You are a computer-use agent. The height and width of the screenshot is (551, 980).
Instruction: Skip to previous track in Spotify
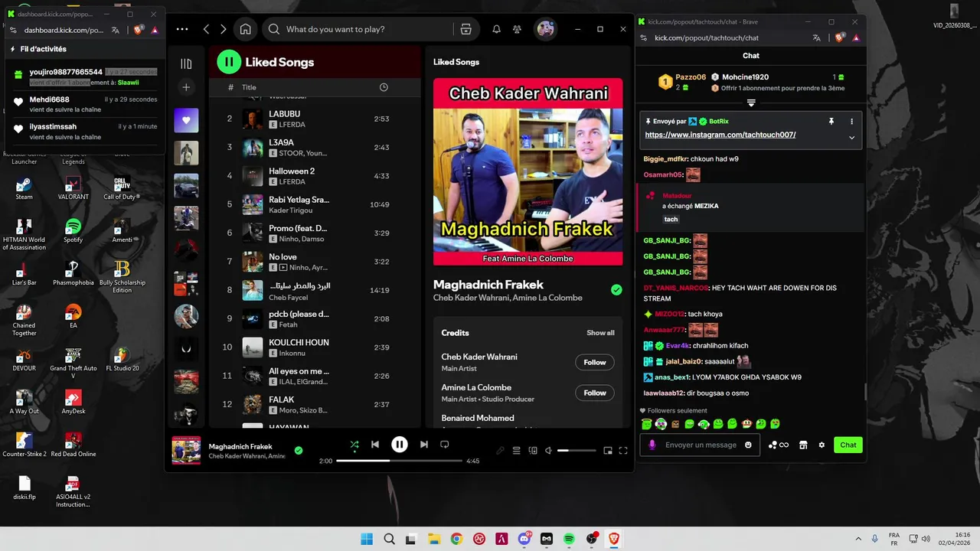[x=375, y=445]
